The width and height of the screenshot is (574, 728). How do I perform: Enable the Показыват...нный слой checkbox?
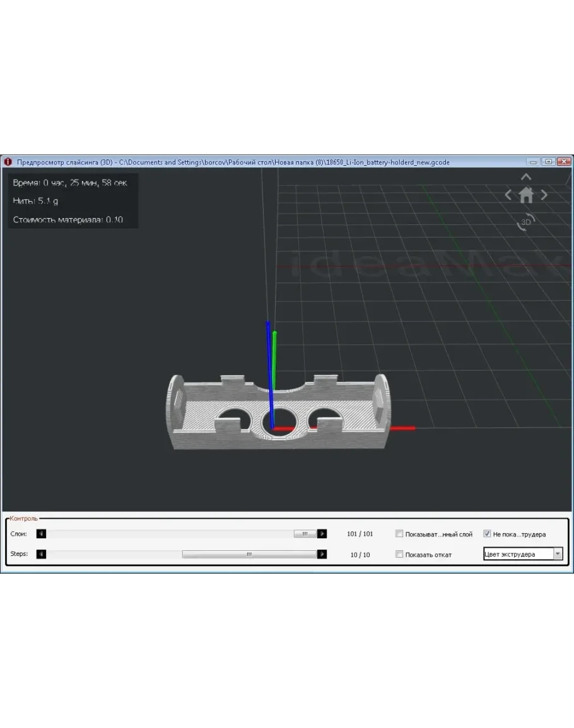[x=399, y=534]
